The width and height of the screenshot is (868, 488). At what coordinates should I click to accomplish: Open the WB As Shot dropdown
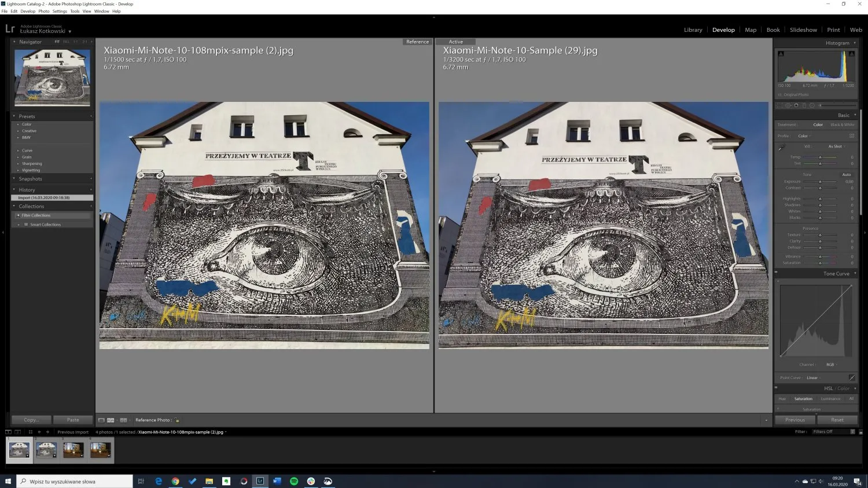tap(837, 146)
